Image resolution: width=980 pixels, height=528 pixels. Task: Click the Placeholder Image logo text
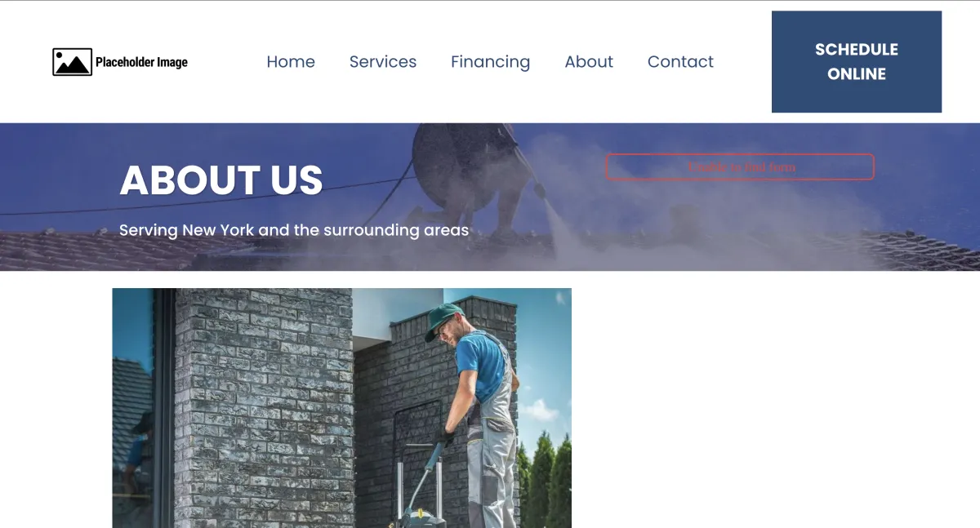tap(141, 62)
